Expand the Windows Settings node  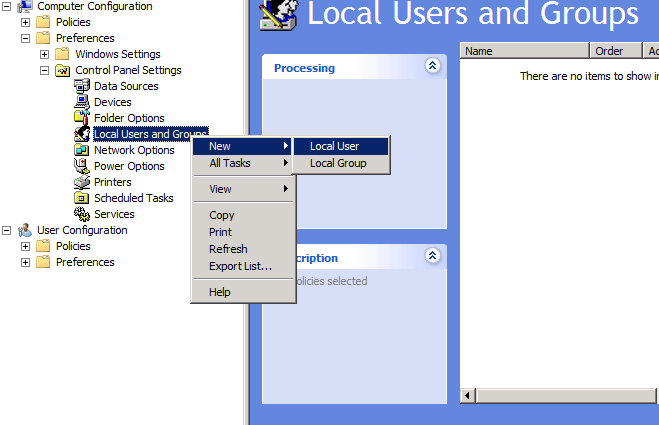[44, 54]
